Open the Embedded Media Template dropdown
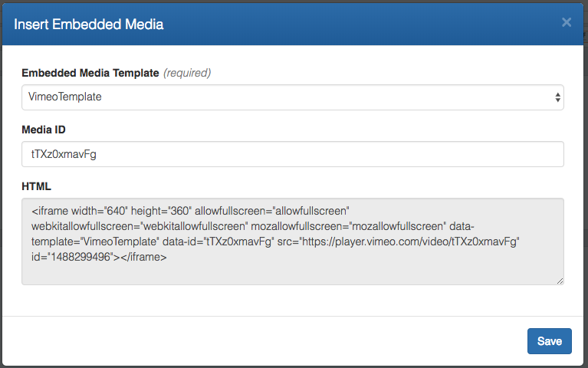This screenshot has width=588, height=368. (x=292, y=97)
